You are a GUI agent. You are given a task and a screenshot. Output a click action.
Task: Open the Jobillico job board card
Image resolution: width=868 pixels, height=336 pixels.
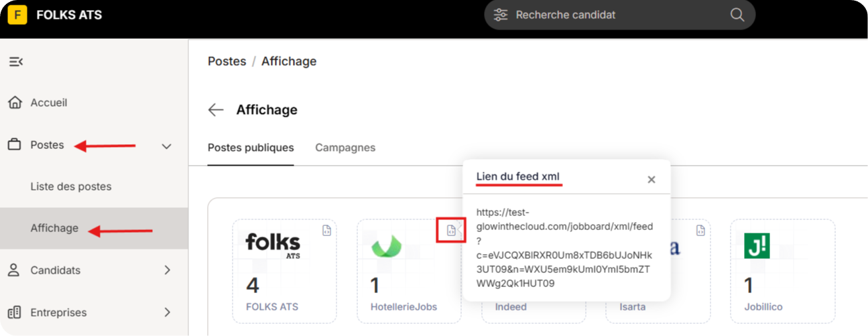click(782, 270)
